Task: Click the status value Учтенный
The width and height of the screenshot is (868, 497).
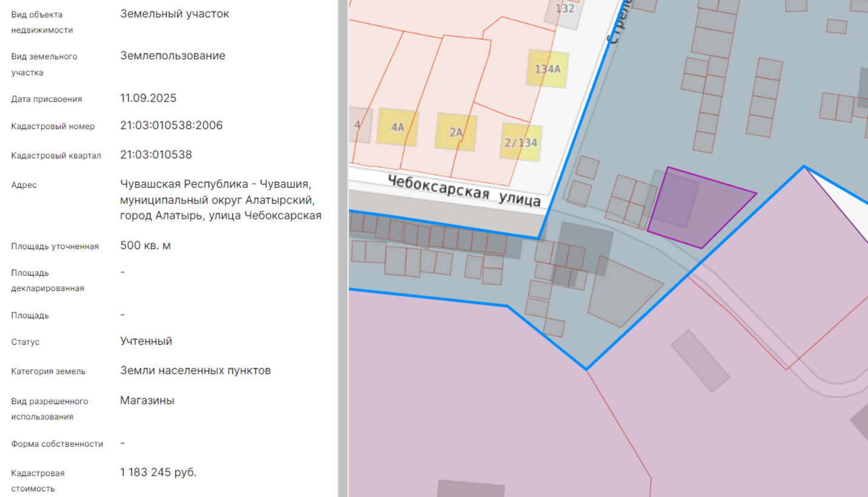Action: pyautogui.click(x=146, y=341)
